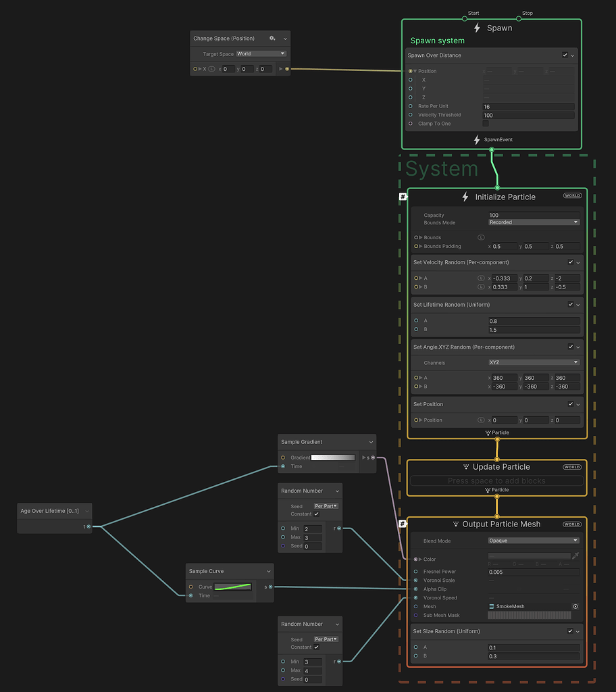Image resolution: width=616 pixels, height=692 pixels.
Task: Open the Bounds Mode Recorded dropdown
Action: pos(534,222)
